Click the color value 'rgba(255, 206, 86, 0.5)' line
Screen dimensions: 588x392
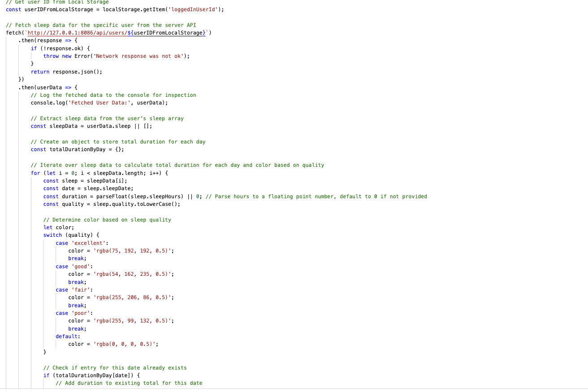[121, 297]
